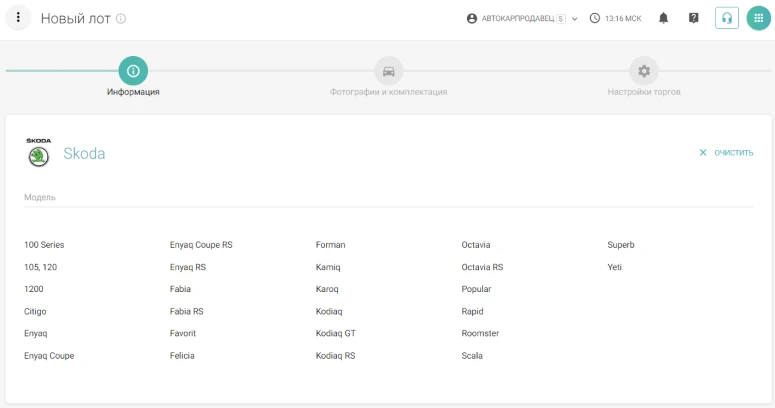Click the clock icon showing 13:16 МСК
775x408 pixels.
(x=595, y=18)
